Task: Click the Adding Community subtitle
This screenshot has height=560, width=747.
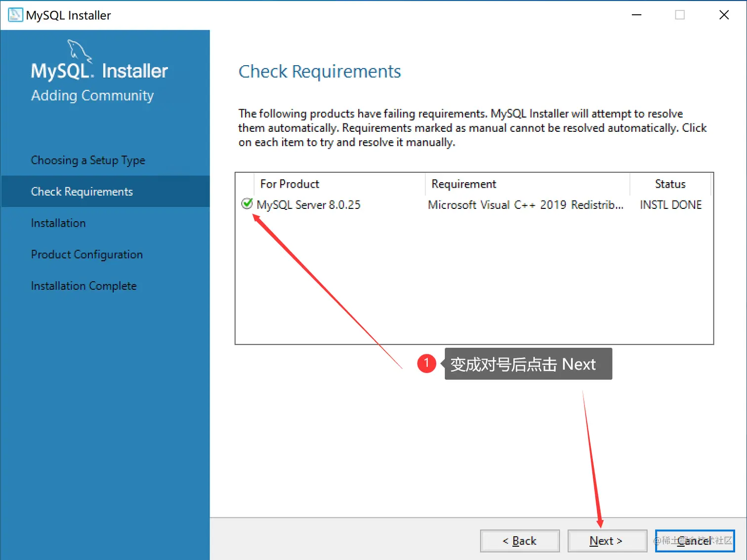Action: pyautogui.click(x=92, y=95)
